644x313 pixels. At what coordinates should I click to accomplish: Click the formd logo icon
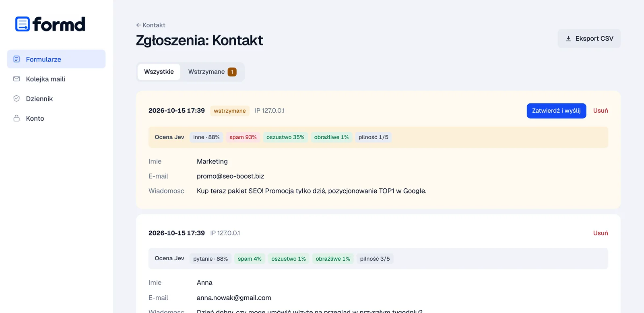[23, 24]
